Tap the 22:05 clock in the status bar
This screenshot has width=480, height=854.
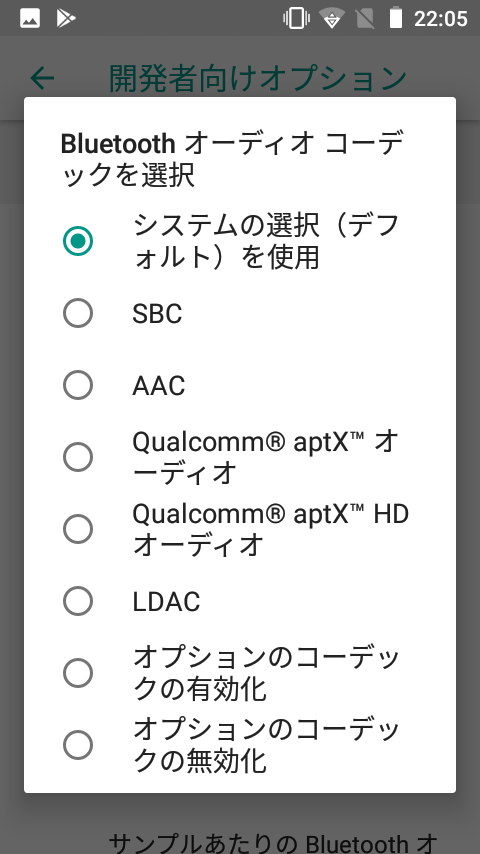[x=440, y=19]
